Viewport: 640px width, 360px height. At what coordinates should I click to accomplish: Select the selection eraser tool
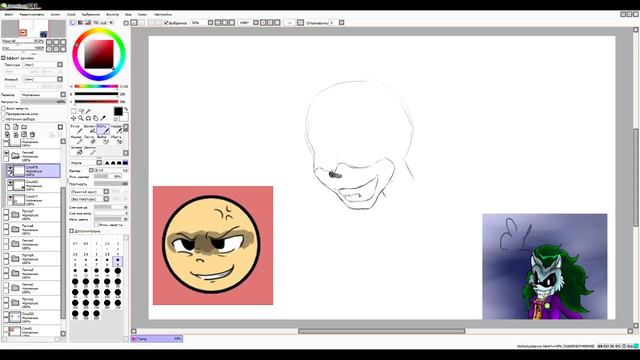[116, 140]
